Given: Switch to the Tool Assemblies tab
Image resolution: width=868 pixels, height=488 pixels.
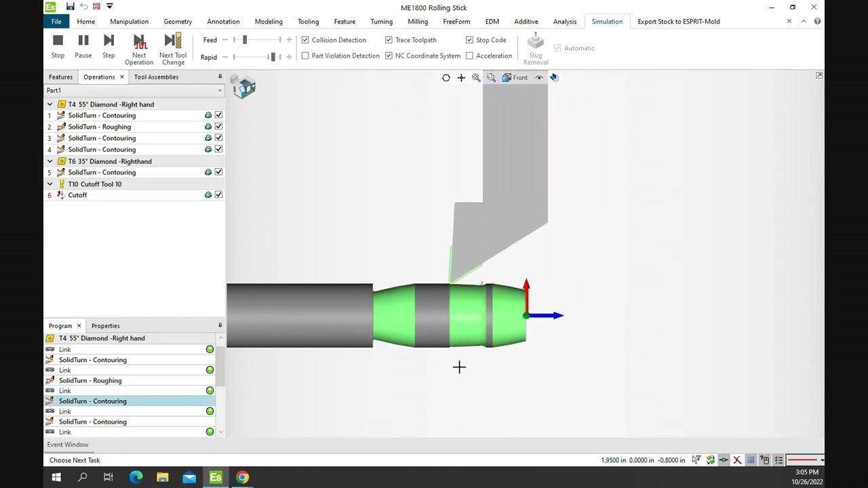Looking at the screenshot, I should (x=156, y=77).
